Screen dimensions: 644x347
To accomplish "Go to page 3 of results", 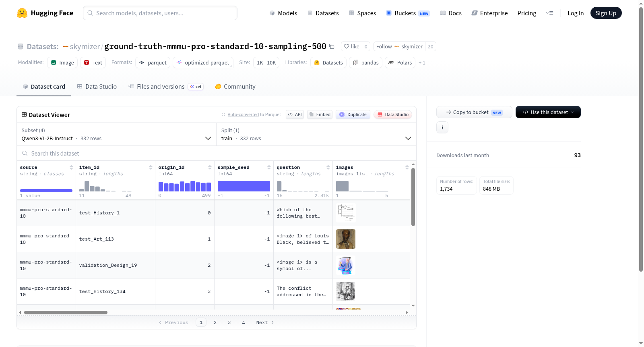I will point(229,322).
